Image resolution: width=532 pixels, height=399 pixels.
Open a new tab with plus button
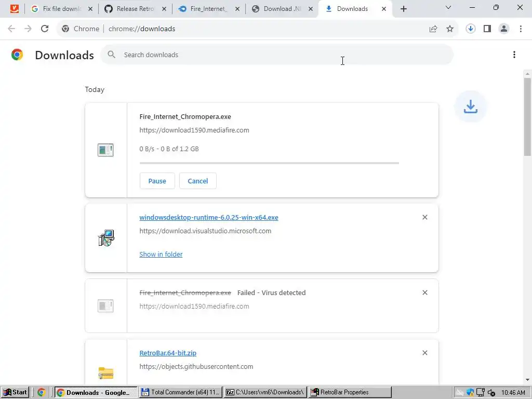(403, 9)
